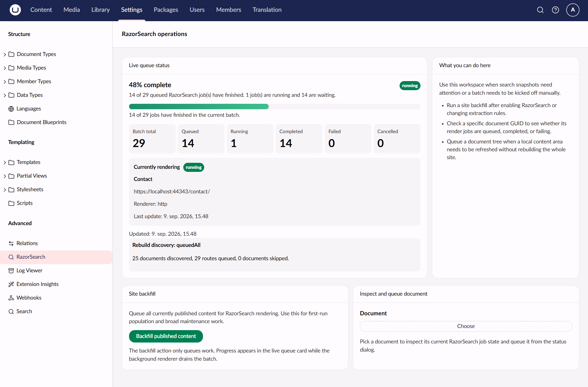Click the Stylesheets folder icon
The height and width of the screenshot is (387, 588).
pos(12,189)
